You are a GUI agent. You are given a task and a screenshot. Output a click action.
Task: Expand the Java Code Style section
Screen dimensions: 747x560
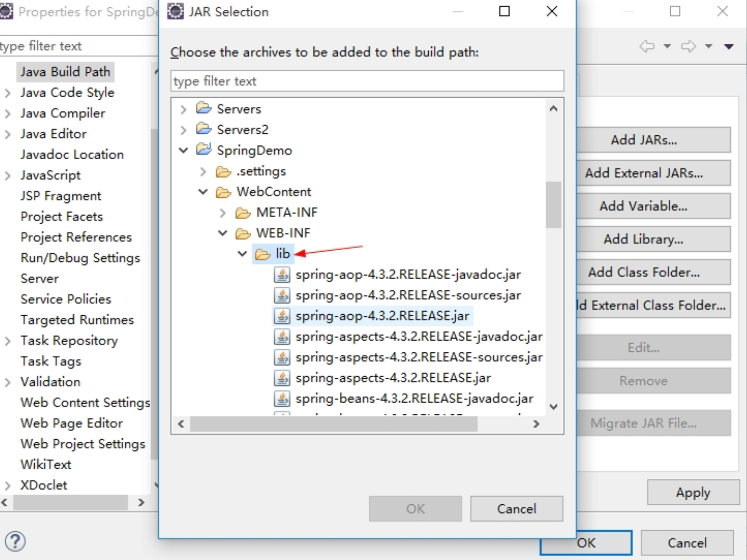pyautogui.click(x=7, y=92)
